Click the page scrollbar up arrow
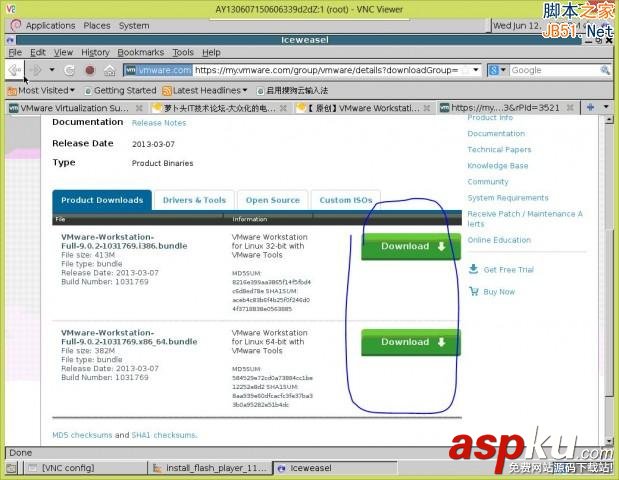Viewport: 619px width, 480px height. (x=609, y=120)
